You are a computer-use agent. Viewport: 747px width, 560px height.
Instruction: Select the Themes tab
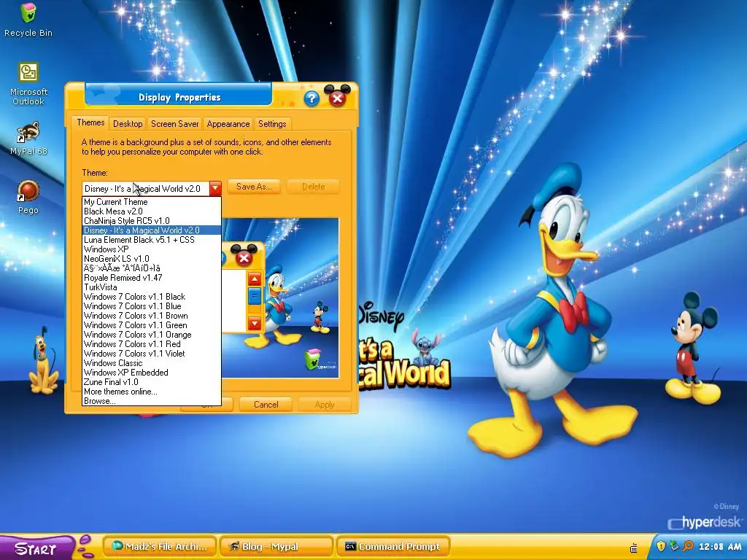[x=90, y=122]
